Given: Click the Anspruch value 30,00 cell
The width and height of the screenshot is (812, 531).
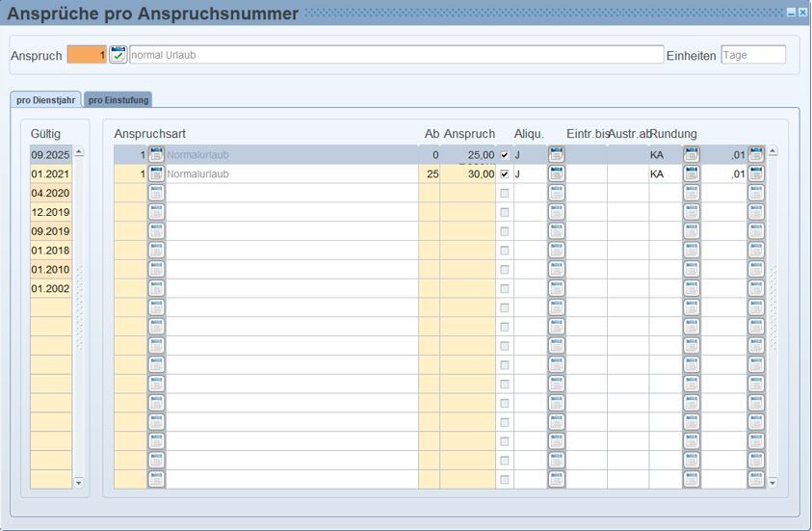Looking at the screenshot, I should [x=467, y=174].
